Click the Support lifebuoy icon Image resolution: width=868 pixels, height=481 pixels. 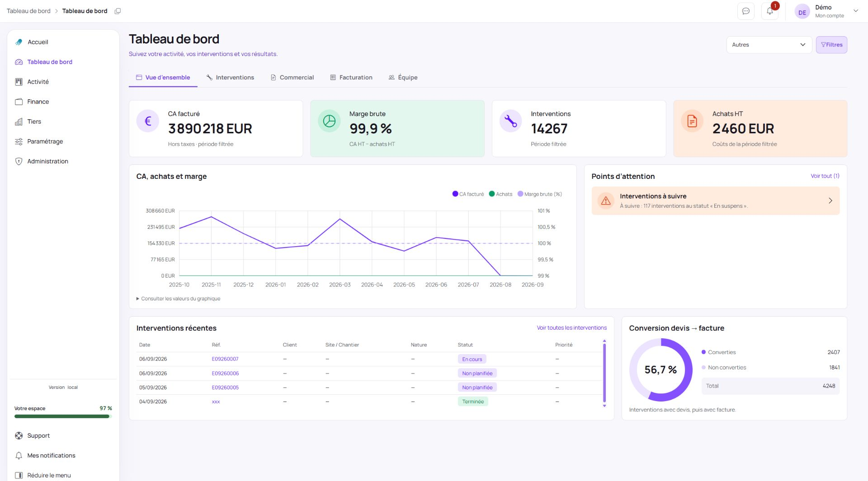(x=19, y=436)
